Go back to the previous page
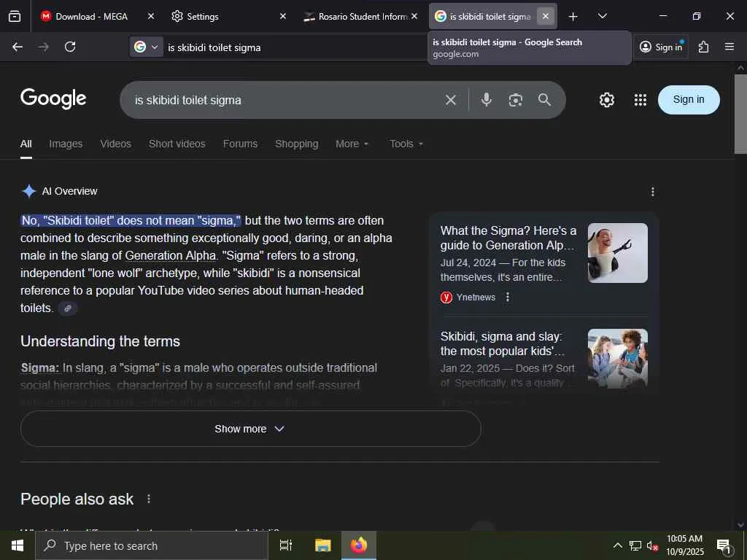The width and height of the screenshot is (747, 560). pyautogui.click(x=18, y=47)
